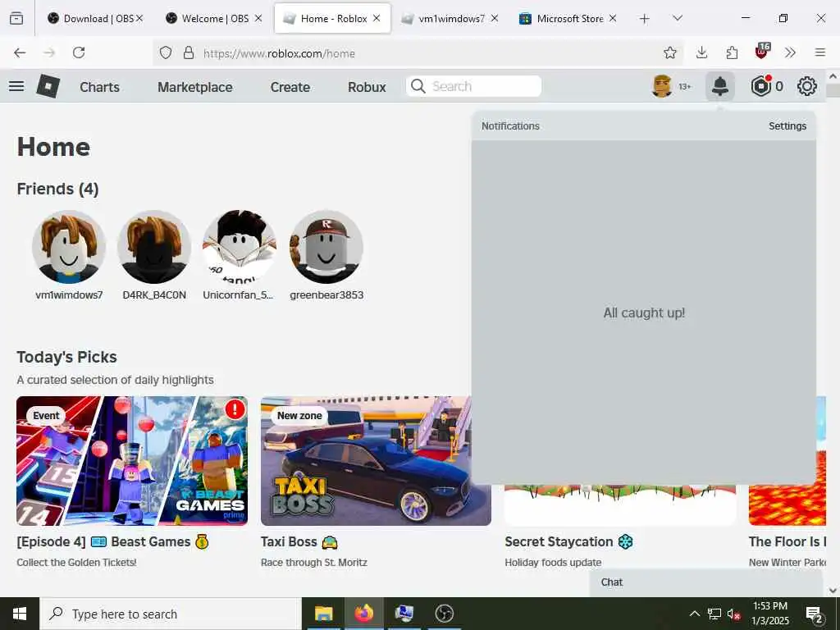Screen dimensions: 840x630
Task: Open the Taxi Boss title link
Action: [299, 541]
